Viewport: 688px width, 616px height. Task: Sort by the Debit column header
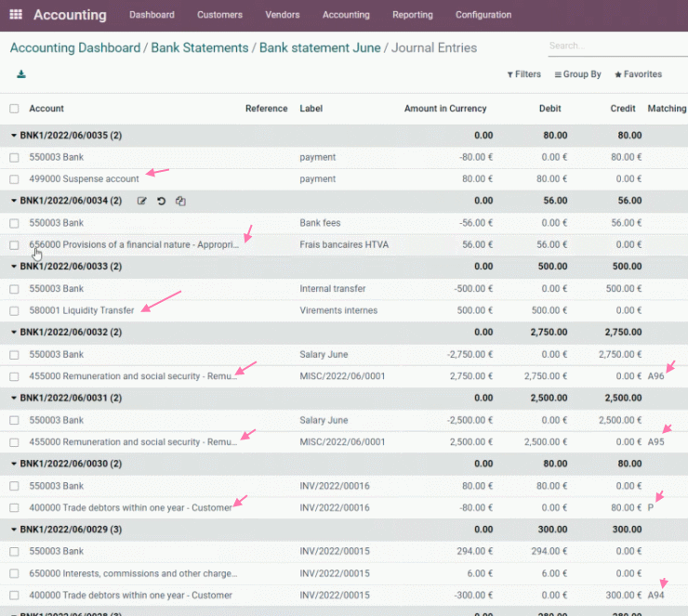[x=549, y=109]
